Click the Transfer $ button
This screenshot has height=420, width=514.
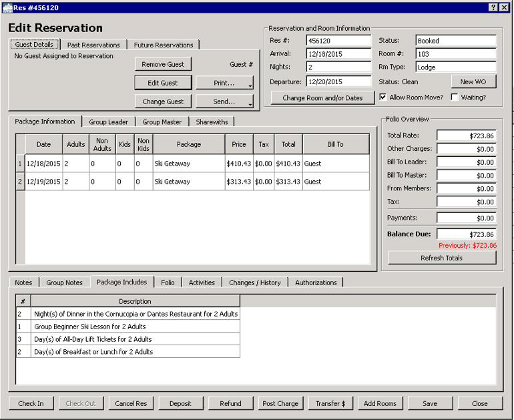tap(330, 403)
